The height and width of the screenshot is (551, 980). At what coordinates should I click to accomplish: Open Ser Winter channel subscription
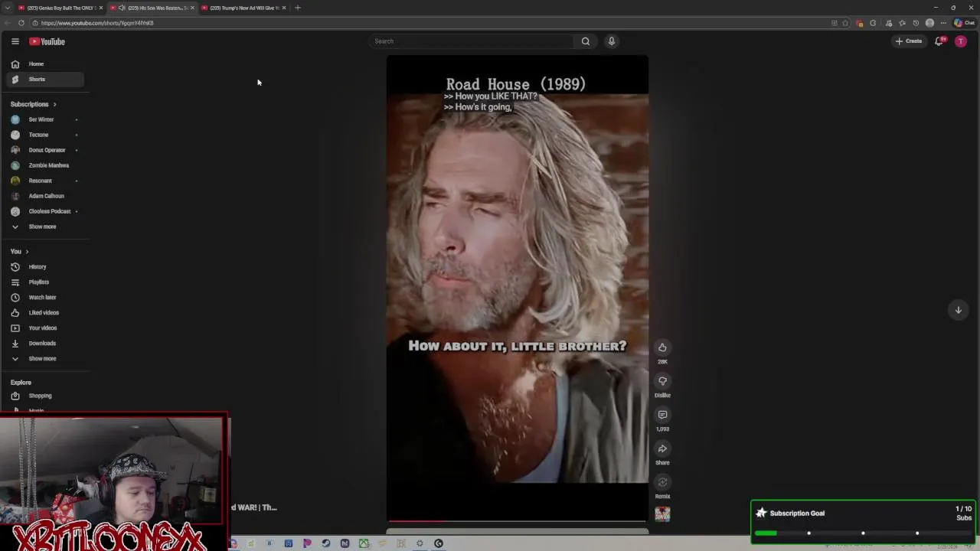point(46,119)
